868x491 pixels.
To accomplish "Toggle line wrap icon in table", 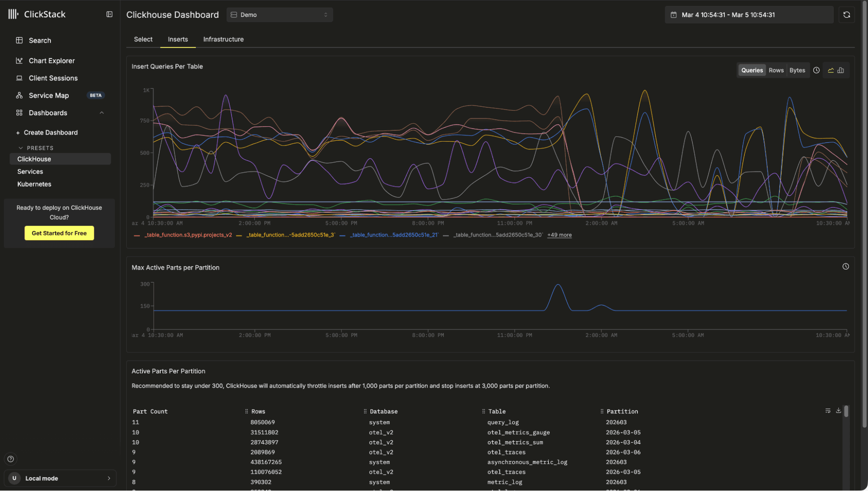I will coord(828,411).
